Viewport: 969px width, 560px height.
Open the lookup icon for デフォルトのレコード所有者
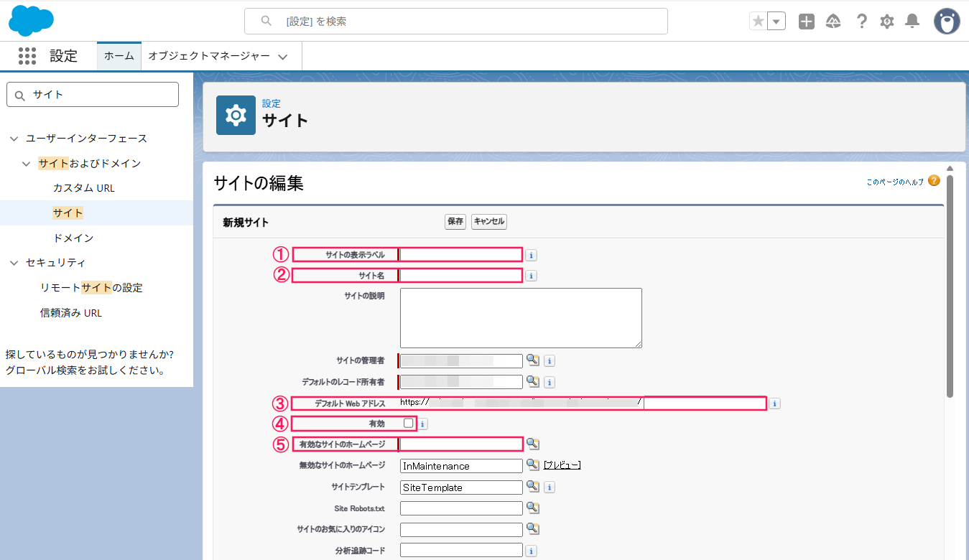point(532,381)
